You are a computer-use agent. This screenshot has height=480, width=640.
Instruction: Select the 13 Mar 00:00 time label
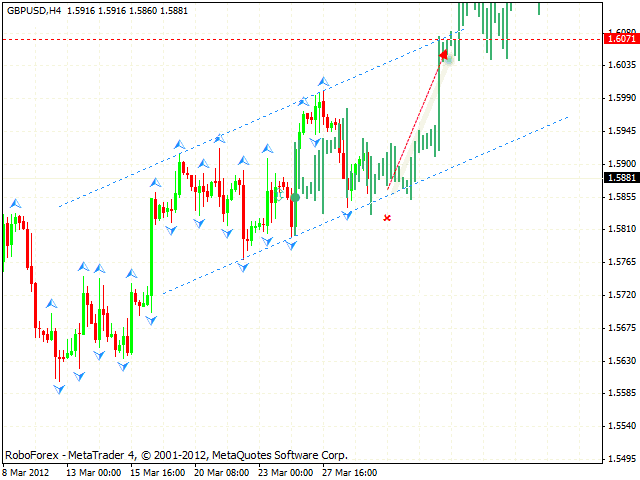pyautogui.click(x=93, y=472)
